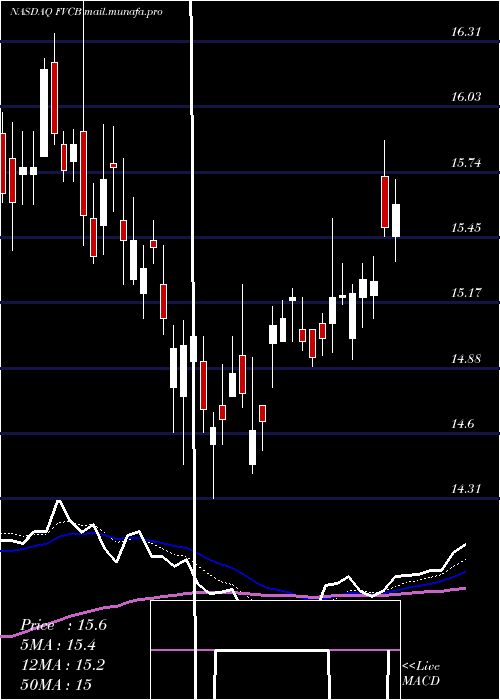Click the NASDAQ FVCB chart title
Image resolution: width=500 pixels, height=700 pixels.
tap(86, 12)
